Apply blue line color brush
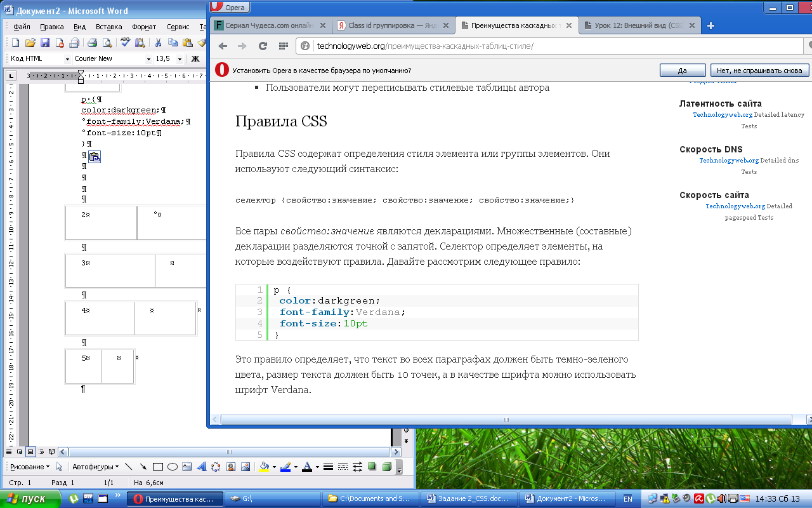The image size is (812, 508). coord(285,467)
